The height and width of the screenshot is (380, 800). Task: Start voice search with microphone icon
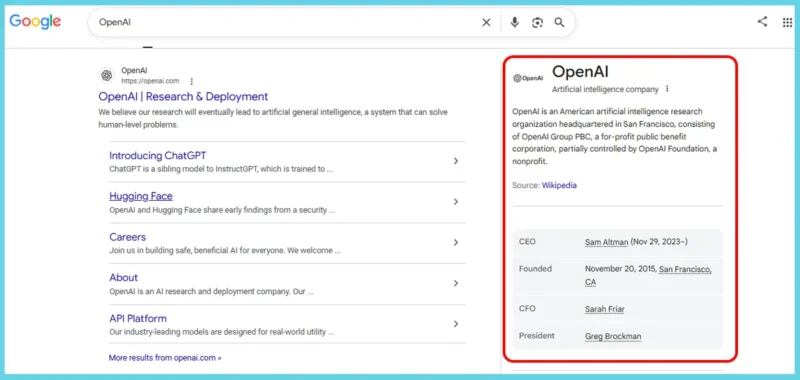[515, 22]
